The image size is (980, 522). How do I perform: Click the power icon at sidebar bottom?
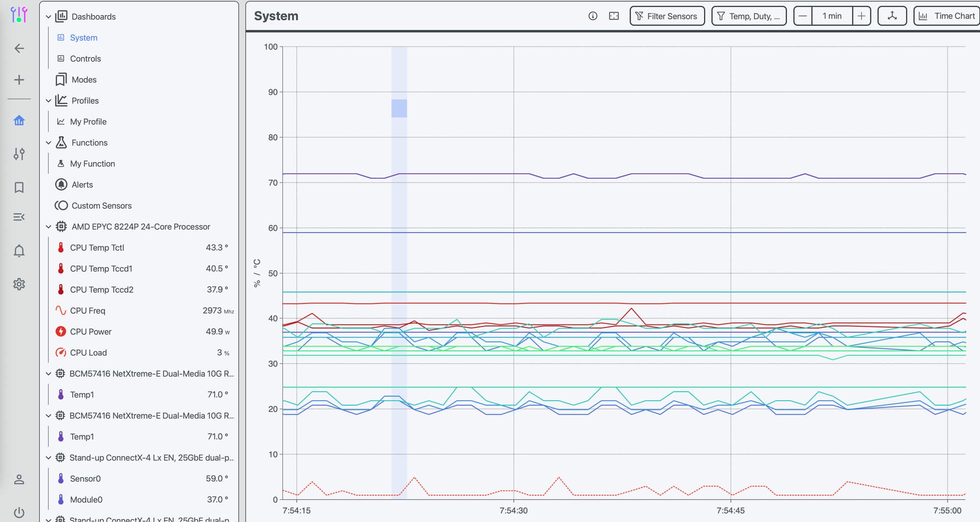click(x=19, y=512)
